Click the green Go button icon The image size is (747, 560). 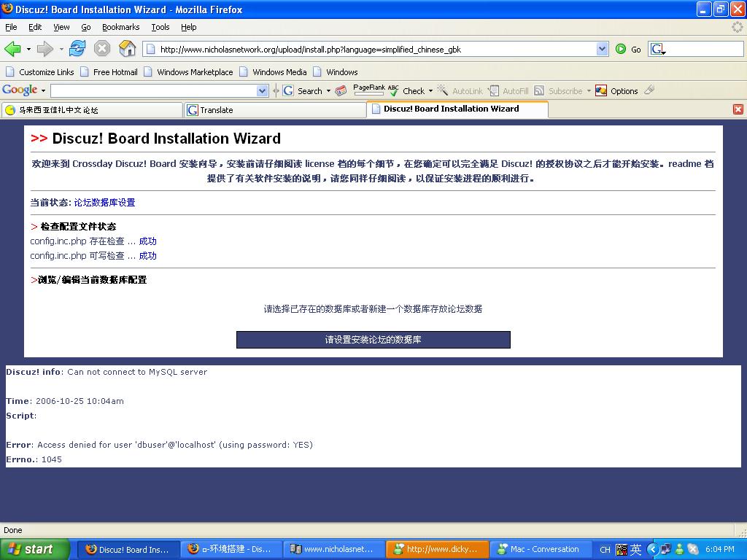(x=621, y=49)
